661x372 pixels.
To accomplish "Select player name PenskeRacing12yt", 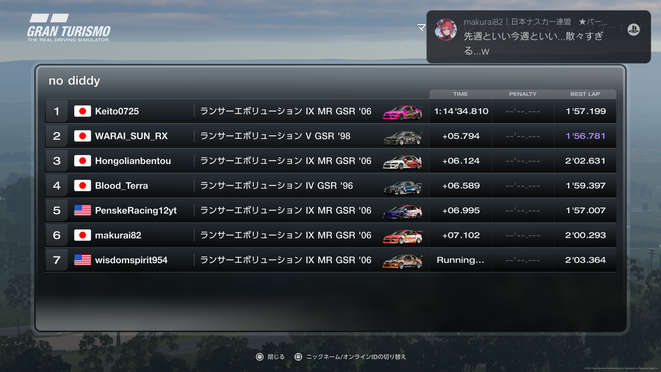I will (136, 210).
